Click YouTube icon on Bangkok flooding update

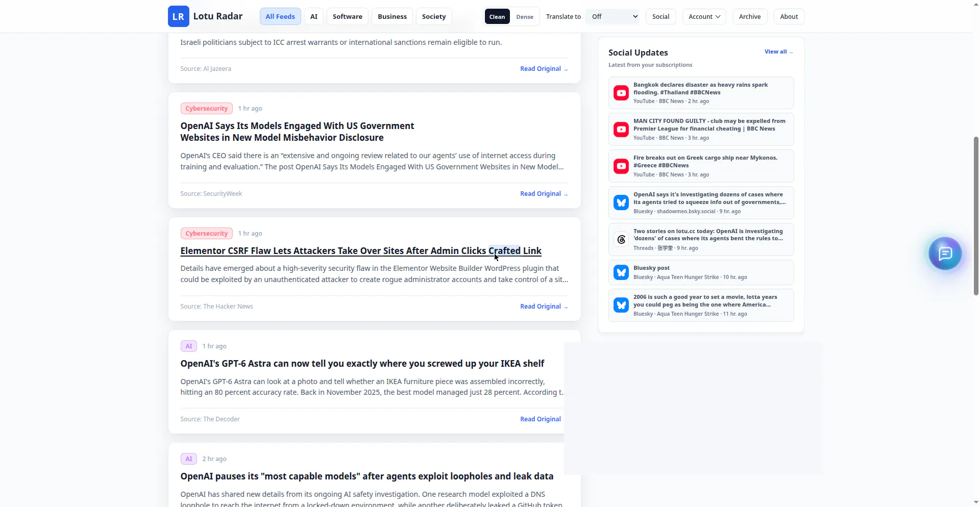coord(621,93)
